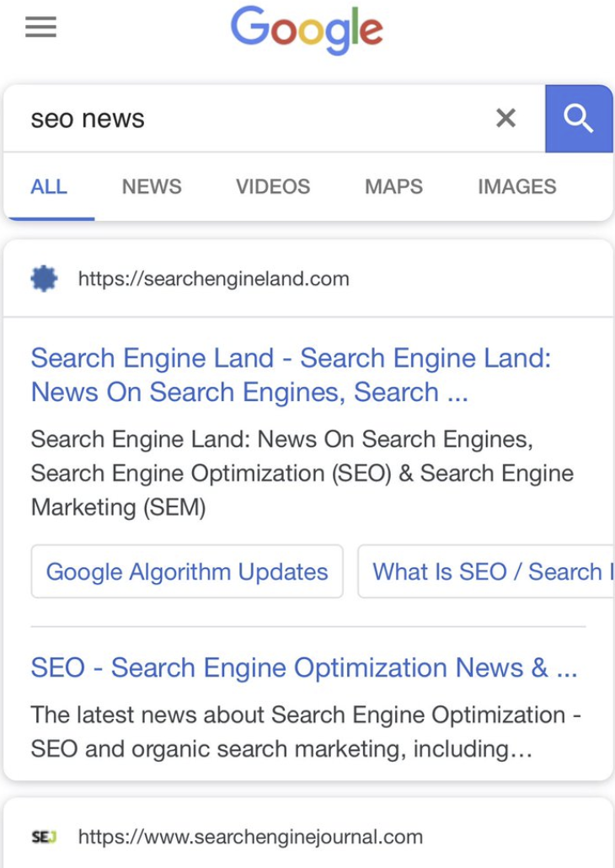Clear the search query with X icon
615x868 pixels.
click(506, 118)
